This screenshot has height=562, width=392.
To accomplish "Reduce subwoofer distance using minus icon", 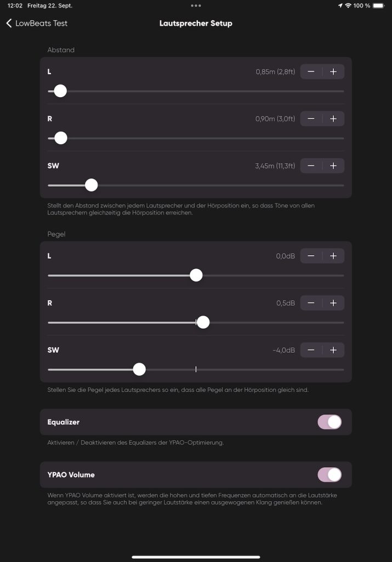I will (311, 166).
